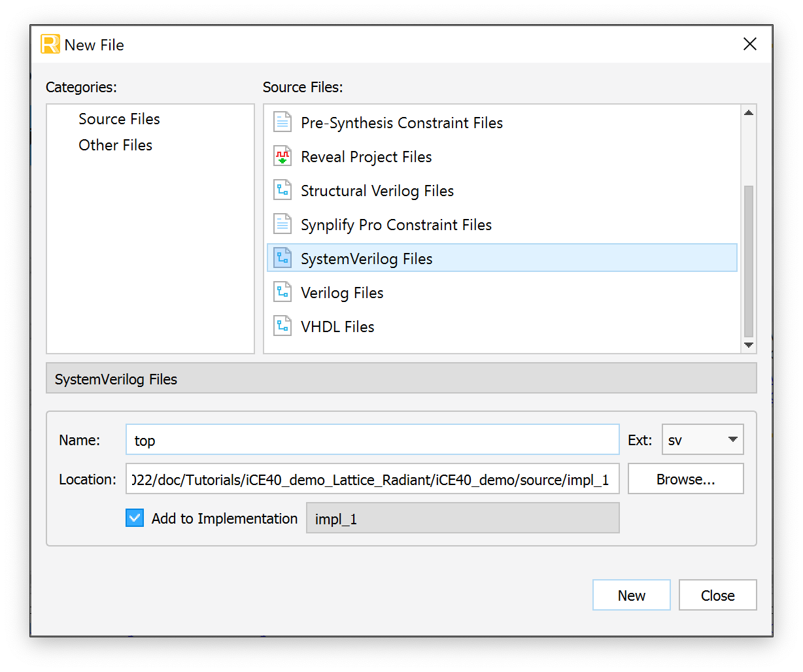Click the Browse... button for location
The height and width of the screenshot is (672, 803).
click(686, 479)
